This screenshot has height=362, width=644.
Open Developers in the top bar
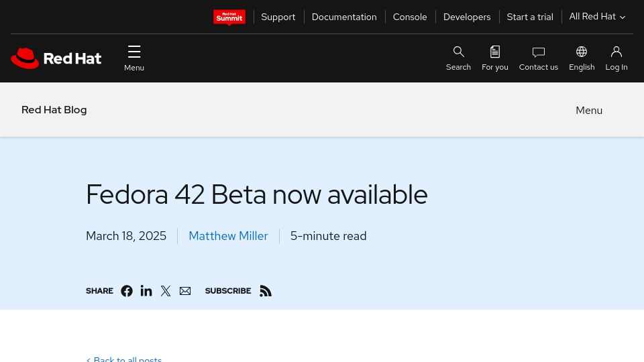click(x=467, y=17)
